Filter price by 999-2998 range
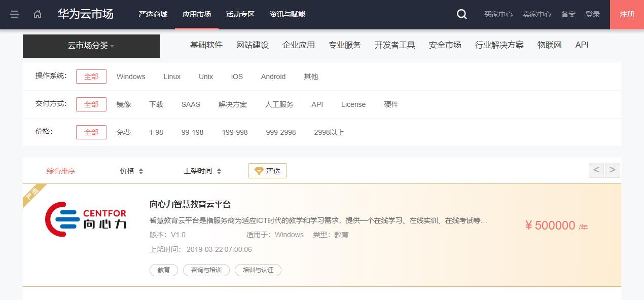644x300 pixels. (281, 132)
